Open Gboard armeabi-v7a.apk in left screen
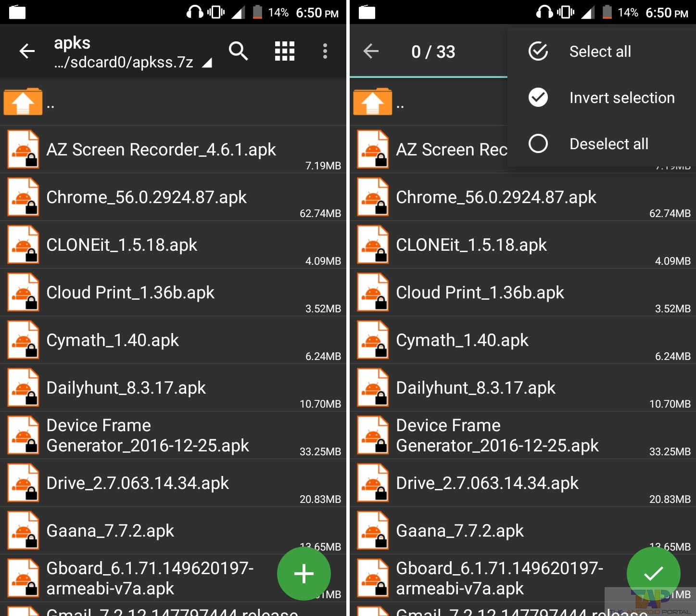 click(x=173, y=578)
